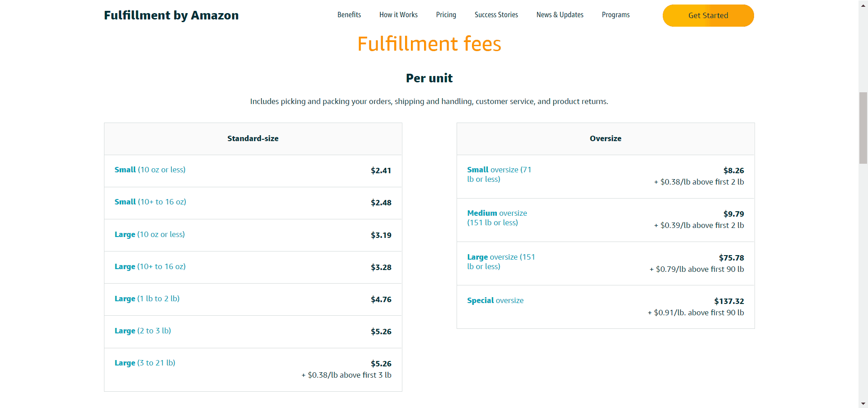Click the scrollbar down arrow
This screenshot has width=868, height=408.
click(863, 403)
